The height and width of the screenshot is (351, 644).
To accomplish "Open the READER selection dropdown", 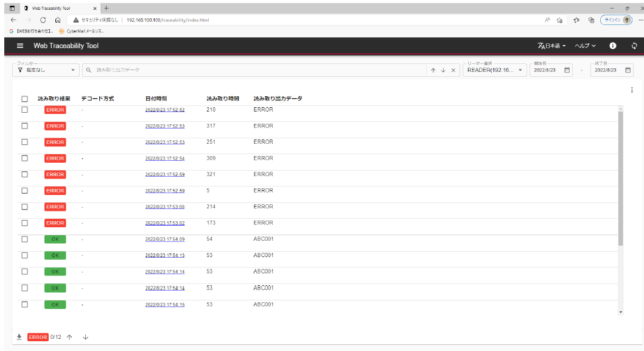I will coord(494,70).
